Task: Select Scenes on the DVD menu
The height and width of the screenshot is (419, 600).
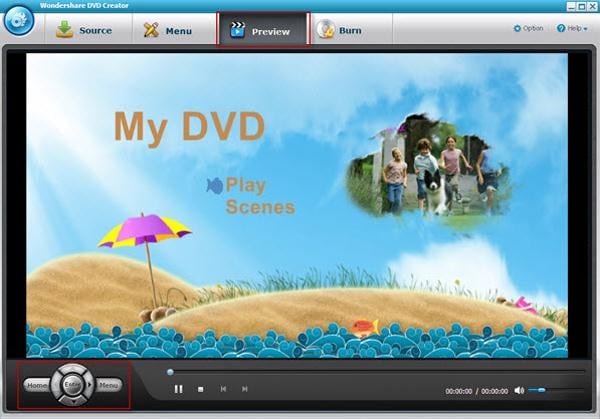Action: tap(261, 207)
